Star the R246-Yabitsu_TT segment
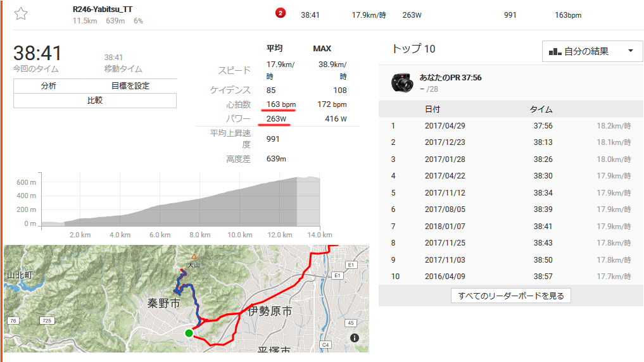Viewport: 644px width, 362px height. pos(21,14)
